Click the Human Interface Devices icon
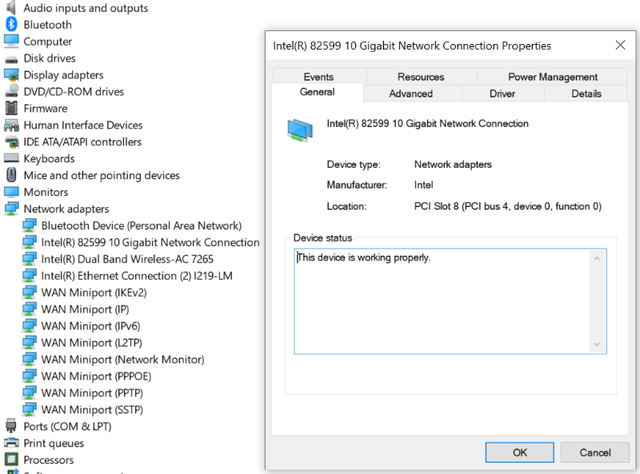Viewport: 640px width, 474px height. coord(11,125)
